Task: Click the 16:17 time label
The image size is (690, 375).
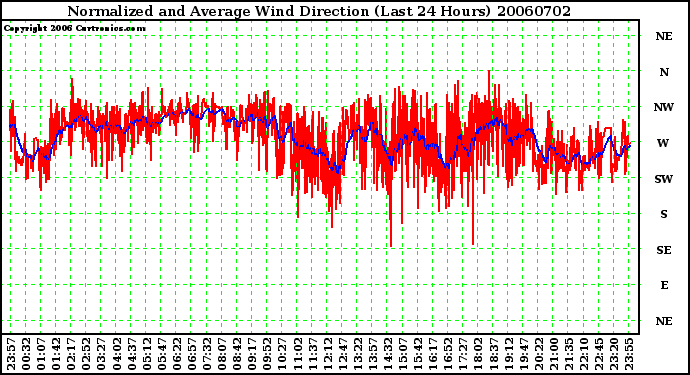Action: 433,354
